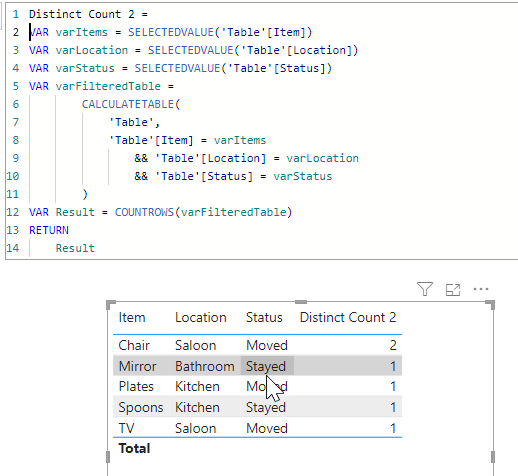This screenshot has height=476, width=518.
Task: Grab the top-right corner handle of visual
Action: 490,304
